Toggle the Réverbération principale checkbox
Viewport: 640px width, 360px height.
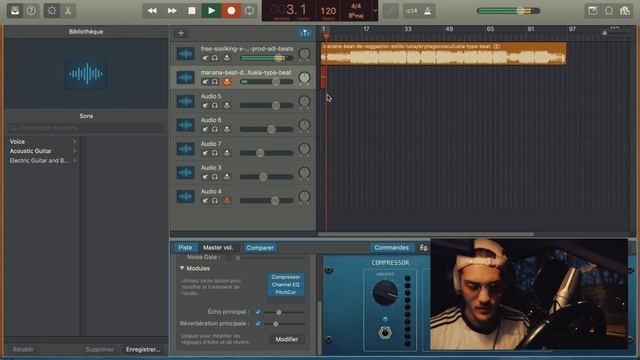tap(258, 323)
